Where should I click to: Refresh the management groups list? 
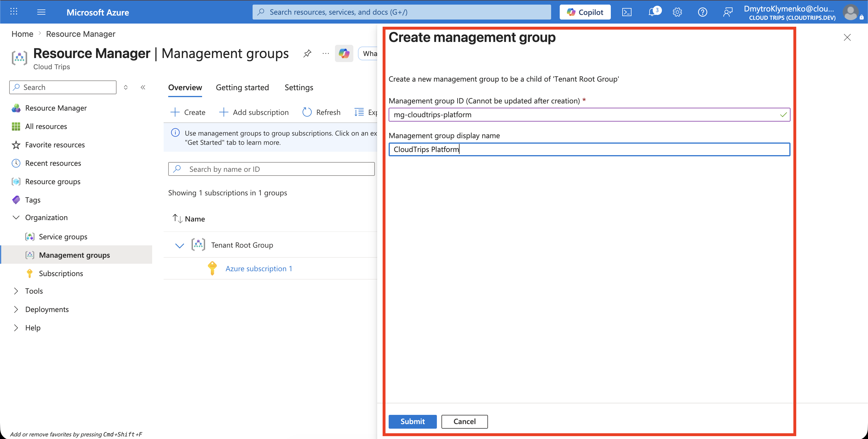pyautogui.click(x=321, y=112)
